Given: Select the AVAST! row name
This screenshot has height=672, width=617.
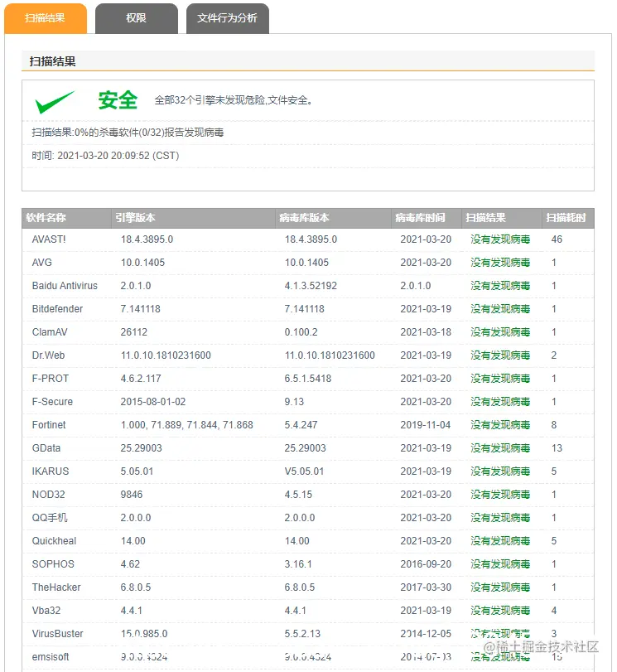Looking at the screenshot, I should [x=49, y=239].
